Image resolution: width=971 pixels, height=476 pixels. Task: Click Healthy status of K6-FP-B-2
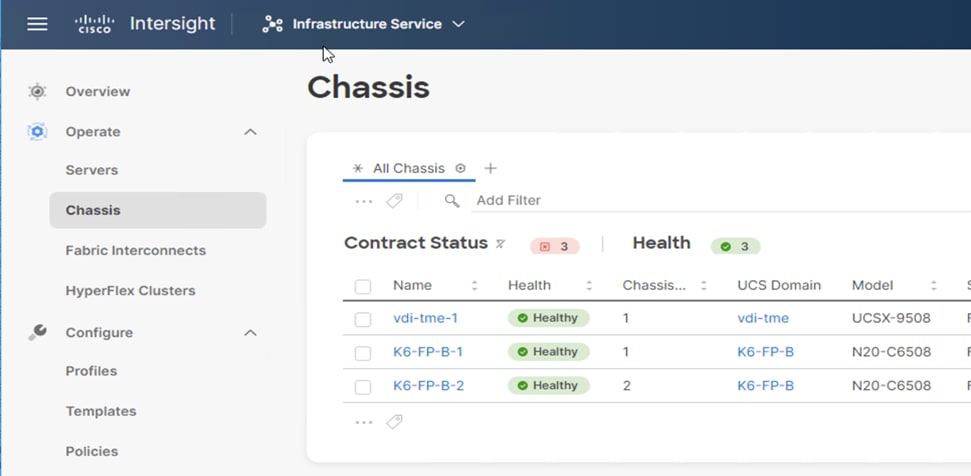(549, 386)
